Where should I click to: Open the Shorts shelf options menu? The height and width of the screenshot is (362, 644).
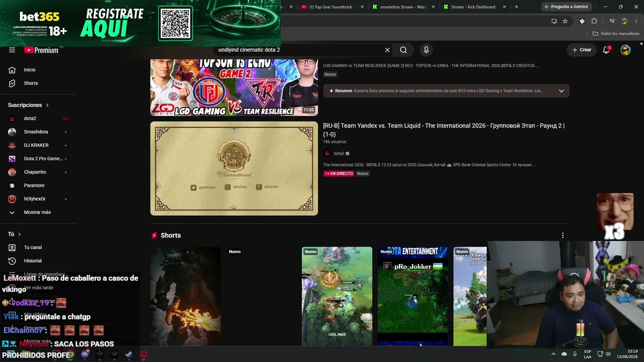coord(562,235)
